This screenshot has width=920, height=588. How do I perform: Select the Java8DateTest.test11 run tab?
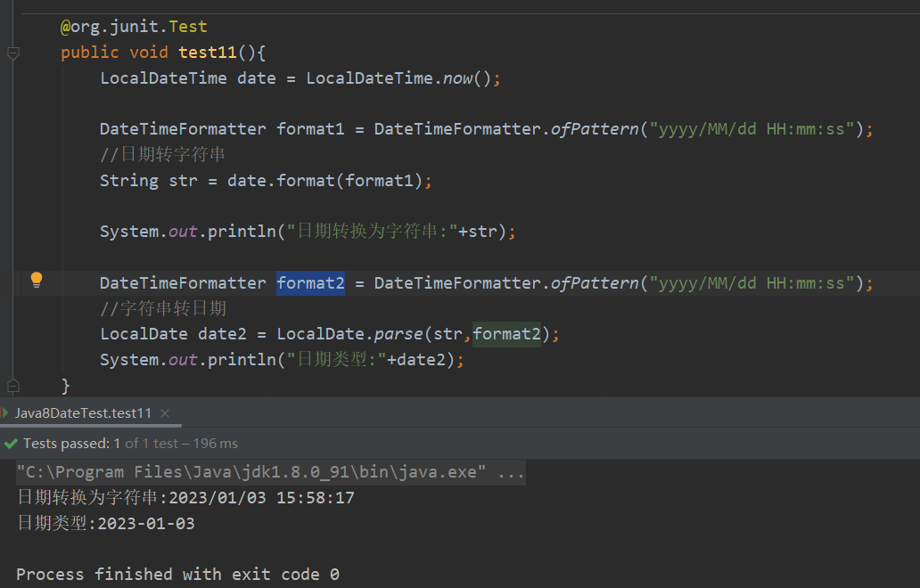pos(83,413)
